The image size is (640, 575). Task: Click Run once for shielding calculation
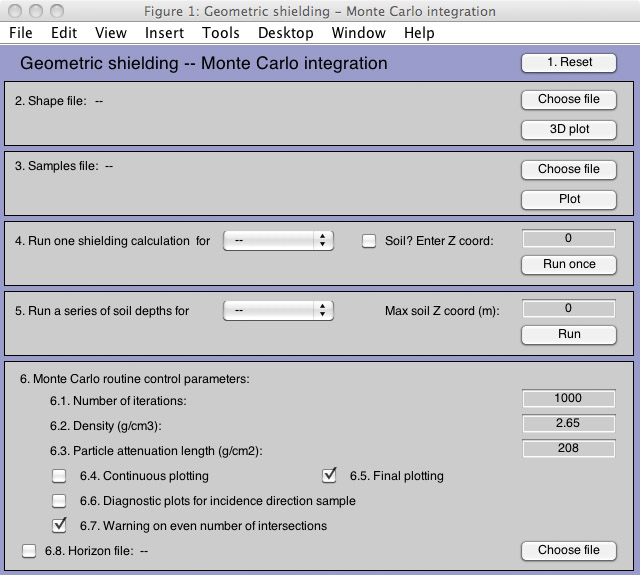click(569, 264)
